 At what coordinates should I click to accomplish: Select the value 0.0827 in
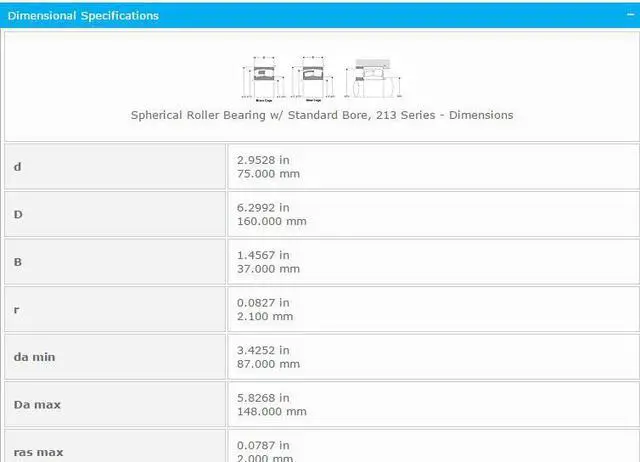click(x=263, y=303)
